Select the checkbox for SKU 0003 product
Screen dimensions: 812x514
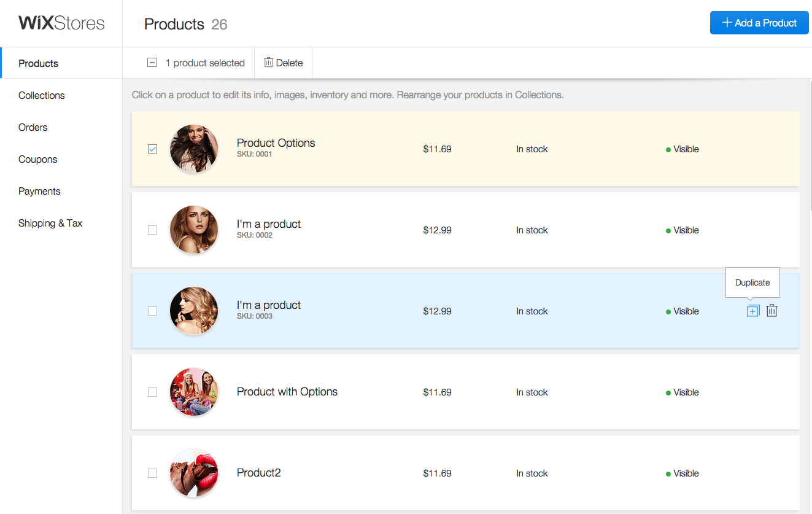153,311
